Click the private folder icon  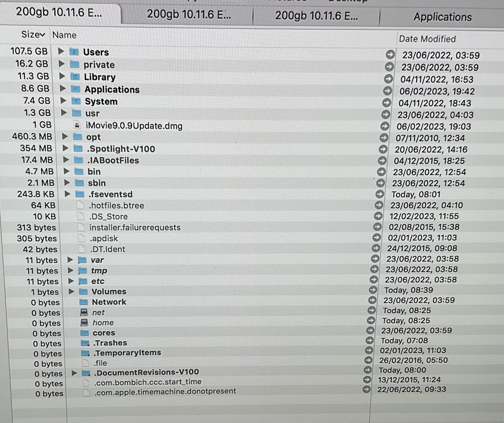coord(75,64)
